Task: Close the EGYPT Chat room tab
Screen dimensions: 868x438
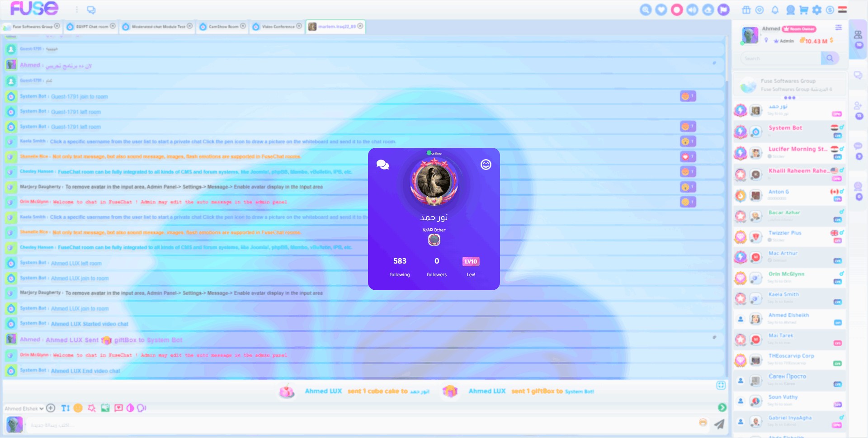Action: 113,26
